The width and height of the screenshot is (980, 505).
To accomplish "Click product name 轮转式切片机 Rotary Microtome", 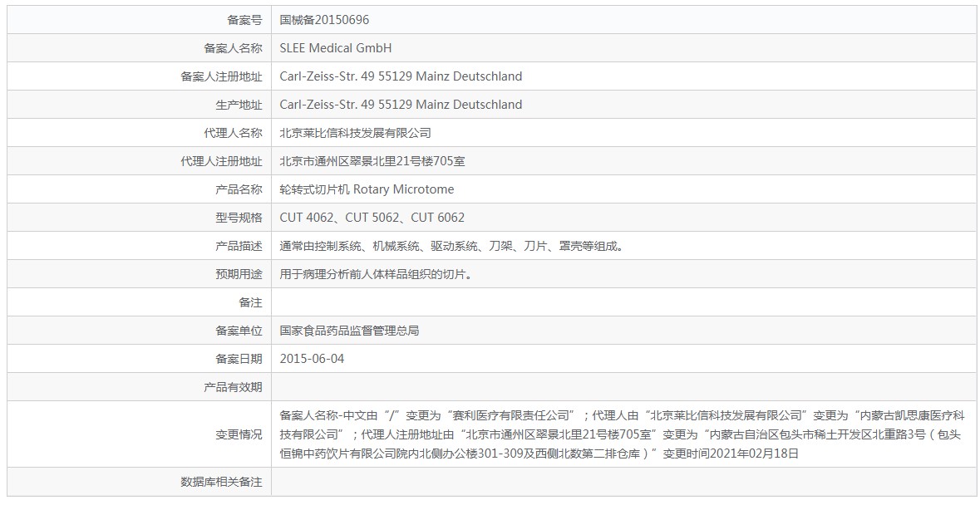I will pyautogui.click(x=367, y=189).
